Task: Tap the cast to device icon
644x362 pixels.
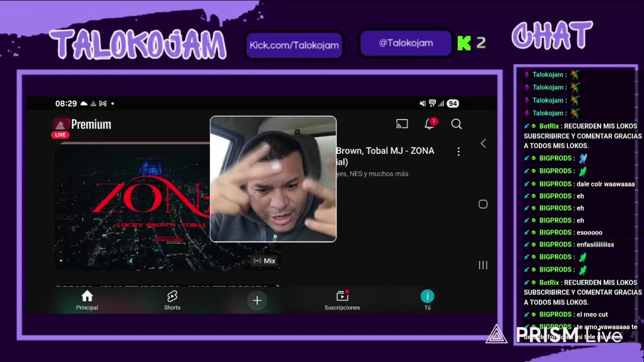Action: pyautogui.click(x=402, y=124)
